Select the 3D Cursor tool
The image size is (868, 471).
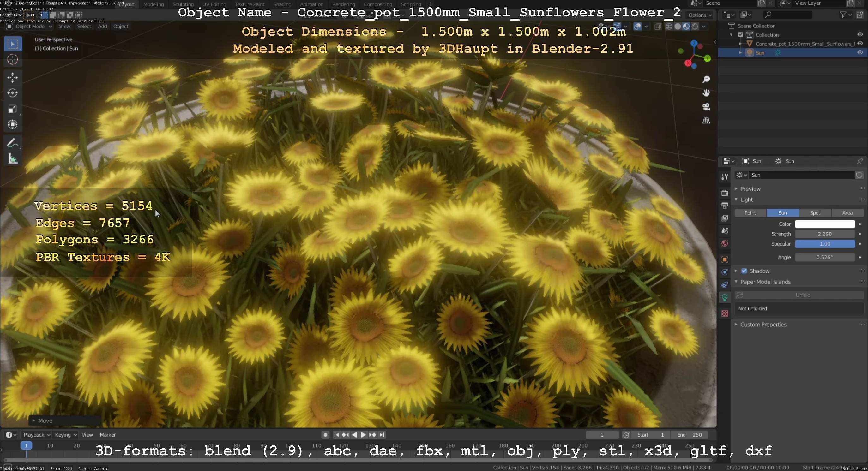(13, 59)
